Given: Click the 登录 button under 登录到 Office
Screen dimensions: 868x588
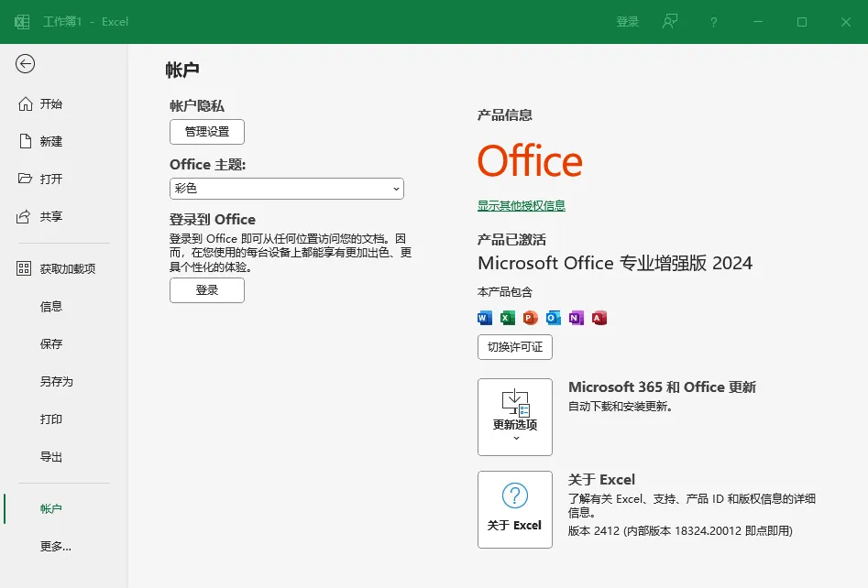Looking at the screenshot, I should point(207,290).
